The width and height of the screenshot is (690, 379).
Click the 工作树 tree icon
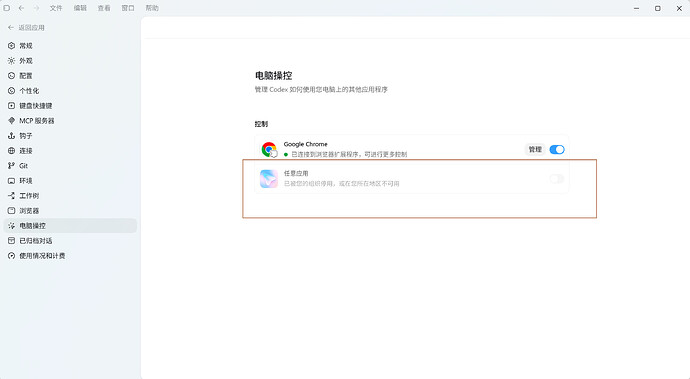[11, 195]
